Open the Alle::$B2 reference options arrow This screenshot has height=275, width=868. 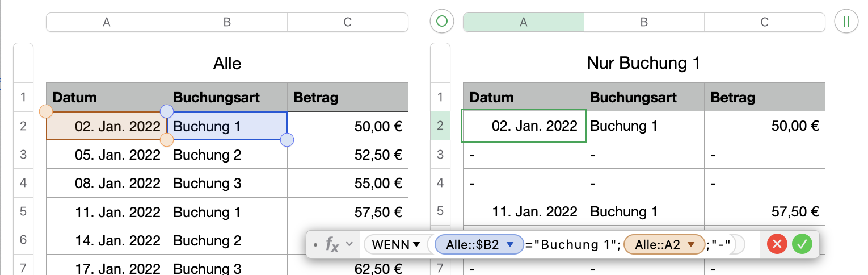point(509,245)
